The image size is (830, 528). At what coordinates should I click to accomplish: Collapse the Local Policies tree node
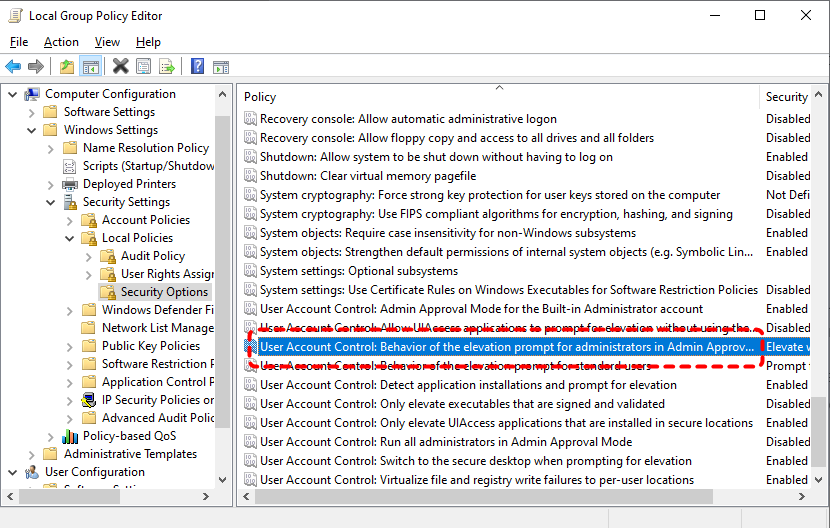click(x=69, y=238)
